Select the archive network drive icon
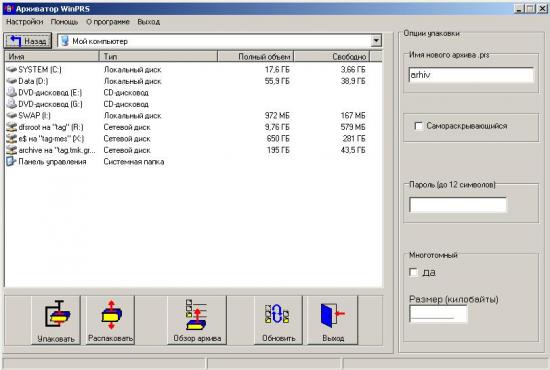550x370 pixels. pos(12,150)
